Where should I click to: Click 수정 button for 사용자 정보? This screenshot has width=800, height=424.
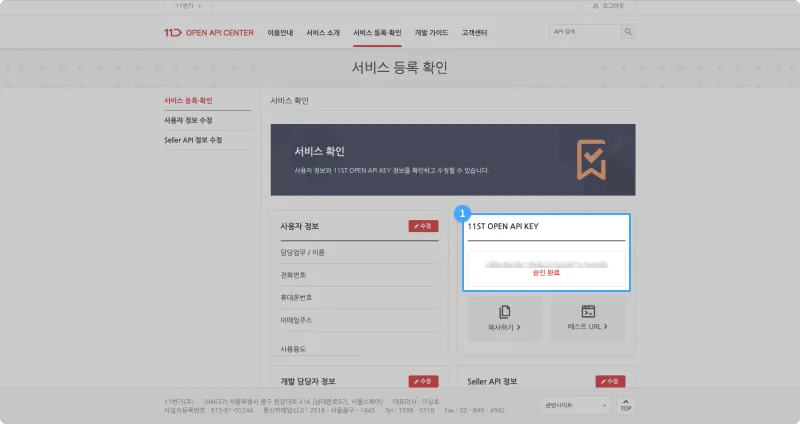[423, 226]
